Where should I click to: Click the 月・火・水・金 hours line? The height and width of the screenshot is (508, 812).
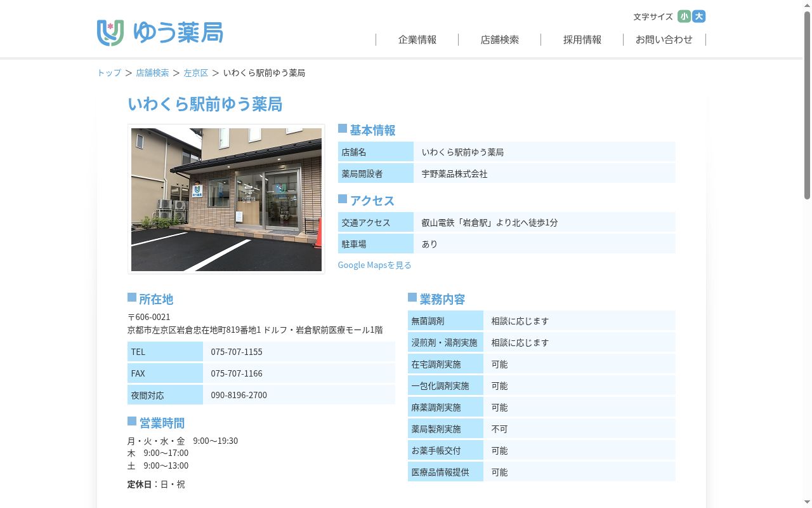(183, 441)
